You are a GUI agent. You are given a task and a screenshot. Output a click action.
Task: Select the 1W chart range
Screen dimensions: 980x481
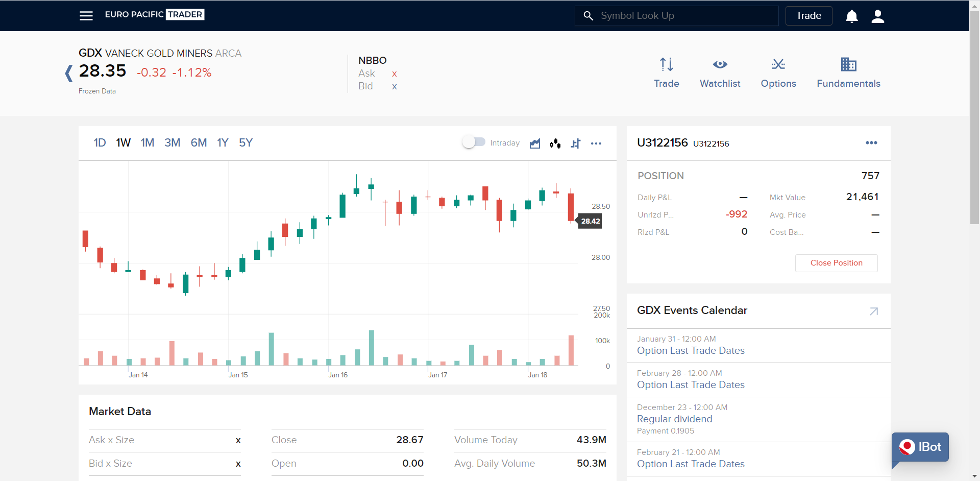click(123, 143)
